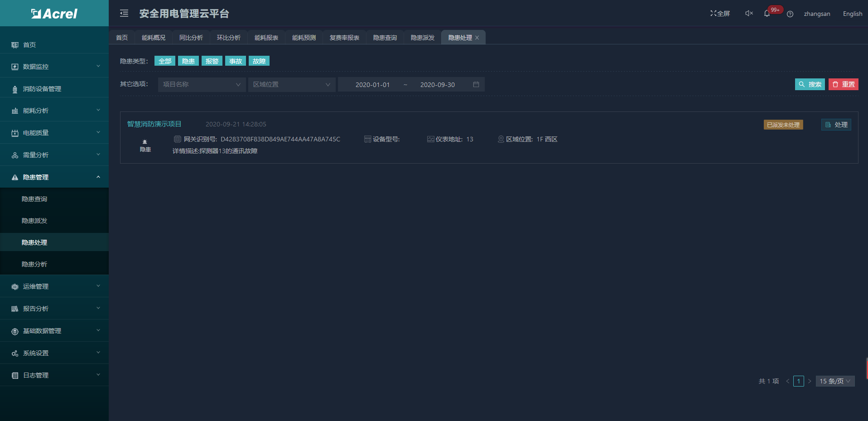Filter by 故障 hazard type
The height and width of the screenshot is (421, 868).
pos(259,61)
